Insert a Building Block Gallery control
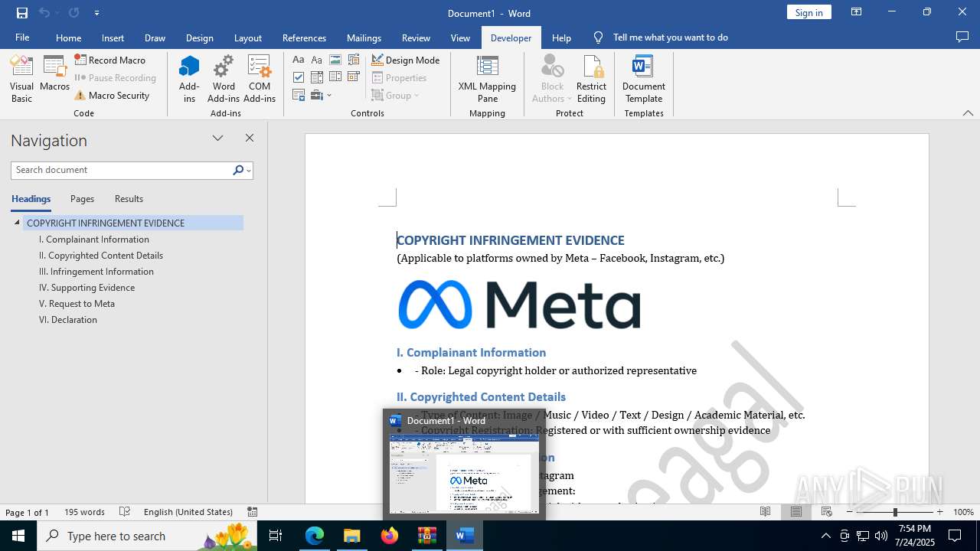The width and height of the screenshot is (980, 551). pyautogui.click(x=354, y=60)
